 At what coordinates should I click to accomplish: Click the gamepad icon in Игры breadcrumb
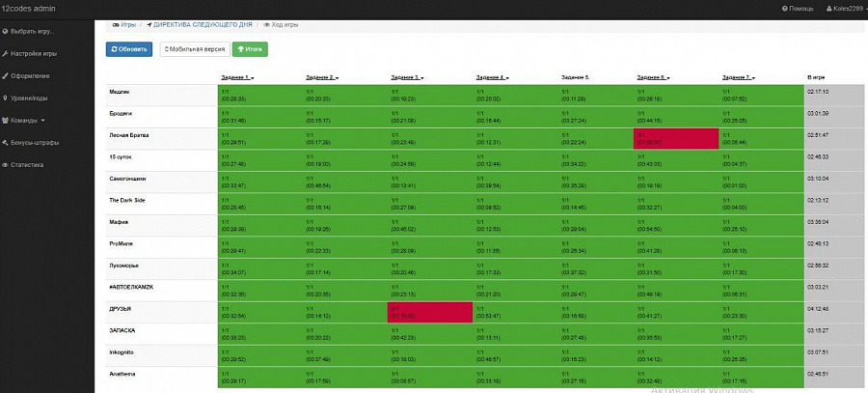tap(116, 25)
